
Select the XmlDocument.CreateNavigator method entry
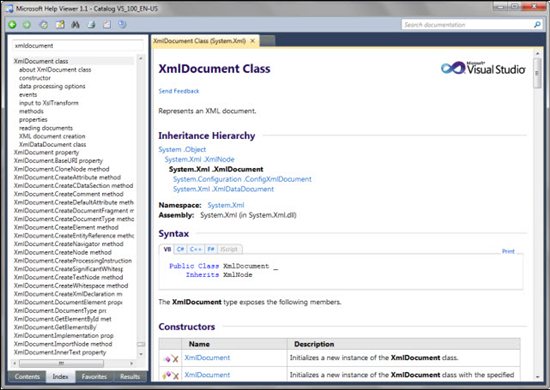click(x=68, y=244)
